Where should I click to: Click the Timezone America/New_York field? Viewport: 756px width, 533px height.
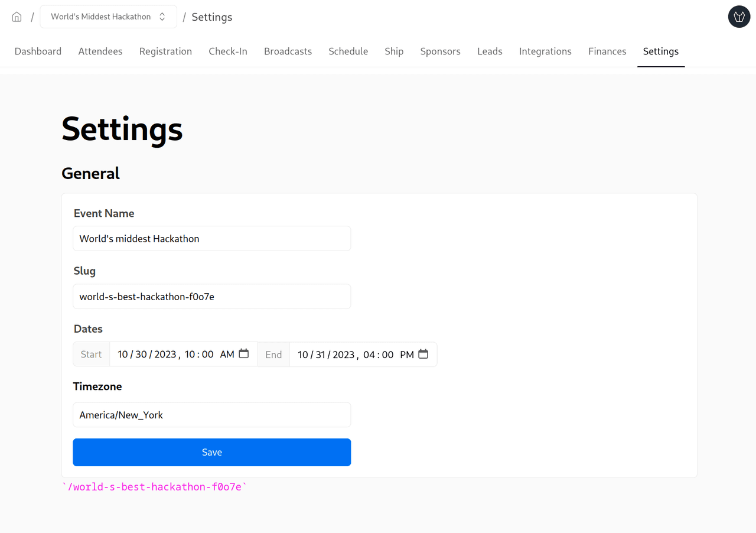pyautogui.click(x=211, y=415)
